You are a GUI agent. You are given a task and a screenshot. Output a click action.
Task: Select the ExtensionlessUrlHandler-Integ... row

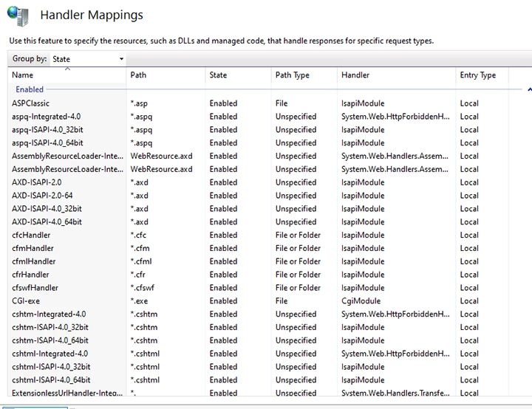[x=67, y=393]
